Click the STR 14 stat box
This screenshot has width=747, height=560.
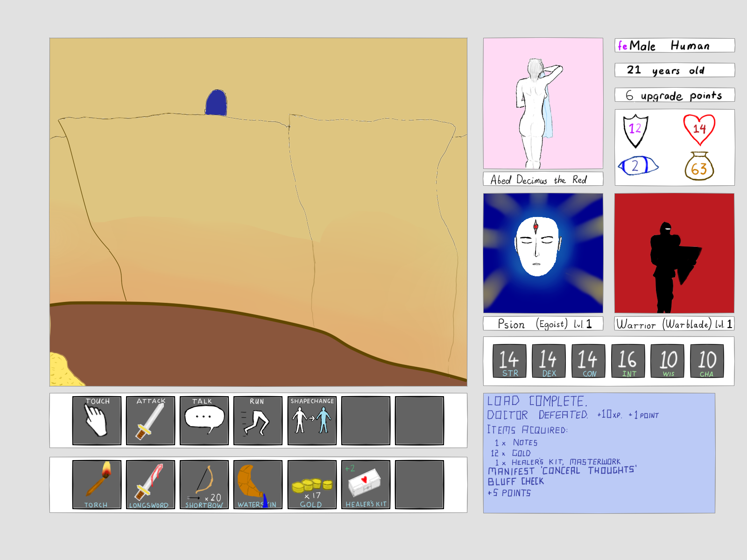pyautogui.click(x=509, y=361)
